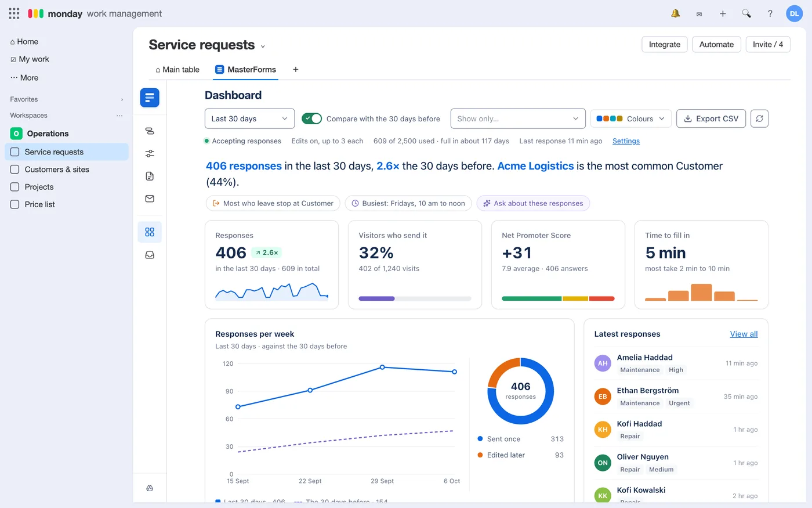This screenshot has height=508, width=812.
Task: Click the Automate button
Action: (716, 44)
